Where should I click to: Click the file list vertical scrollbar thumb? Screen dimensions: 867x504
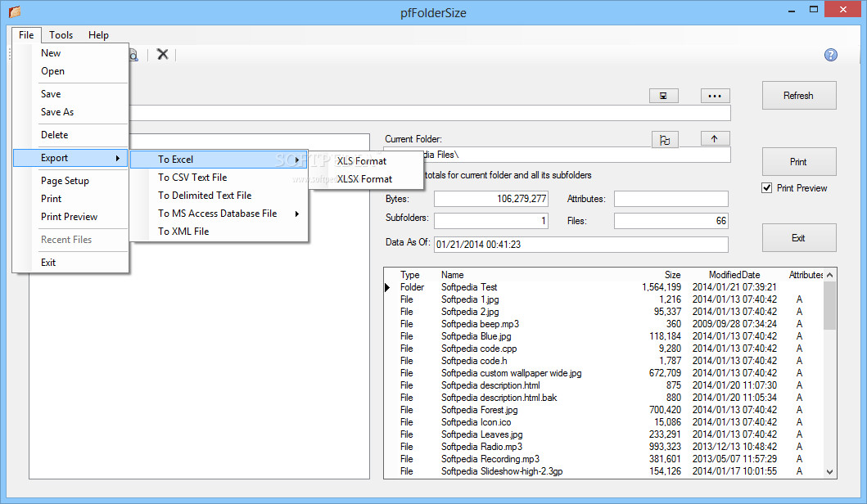pyautogui.click(x=829, y=305)
